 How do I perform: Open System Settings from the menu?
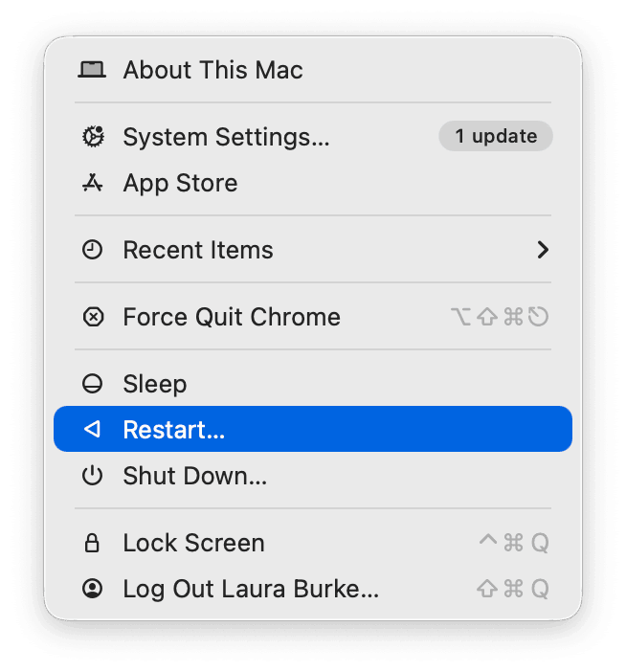click(226, 137)
